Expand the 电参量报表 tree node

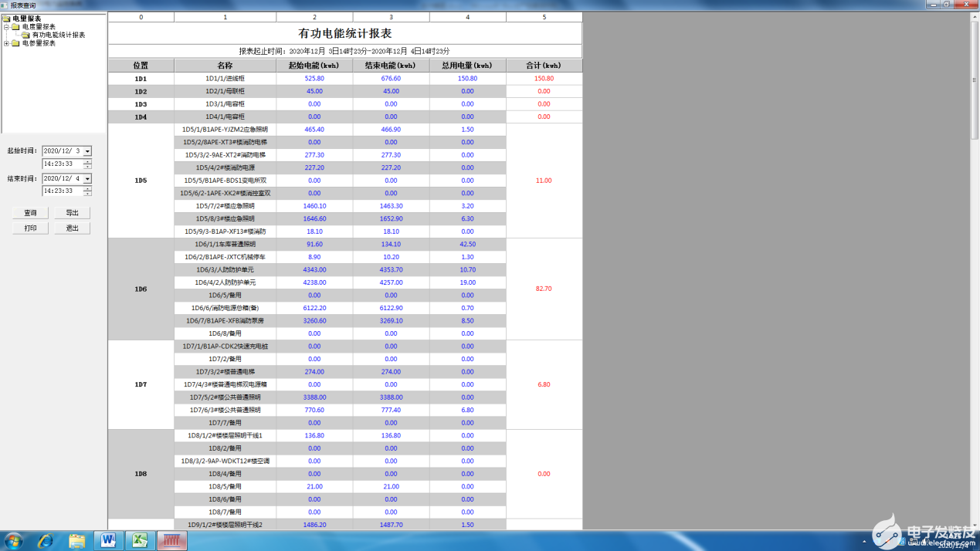click(6, 43)
